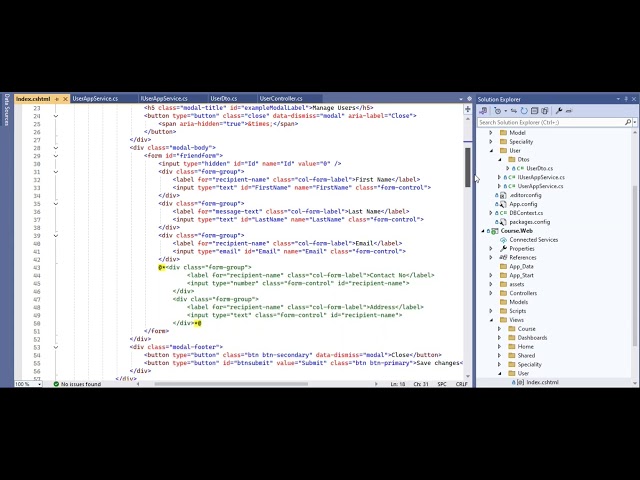Click Preview Selected Items icon

click(x=569, y=111)
